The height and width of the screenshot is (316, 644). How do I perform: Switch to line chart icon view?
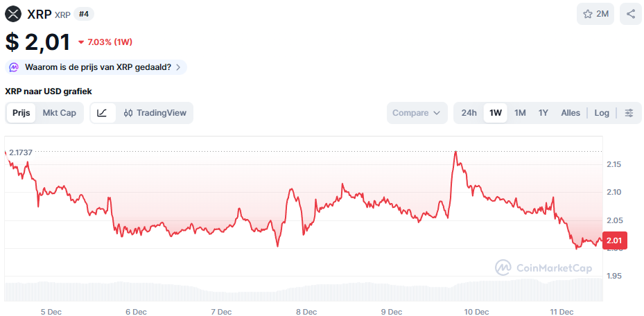pos(103,113)
